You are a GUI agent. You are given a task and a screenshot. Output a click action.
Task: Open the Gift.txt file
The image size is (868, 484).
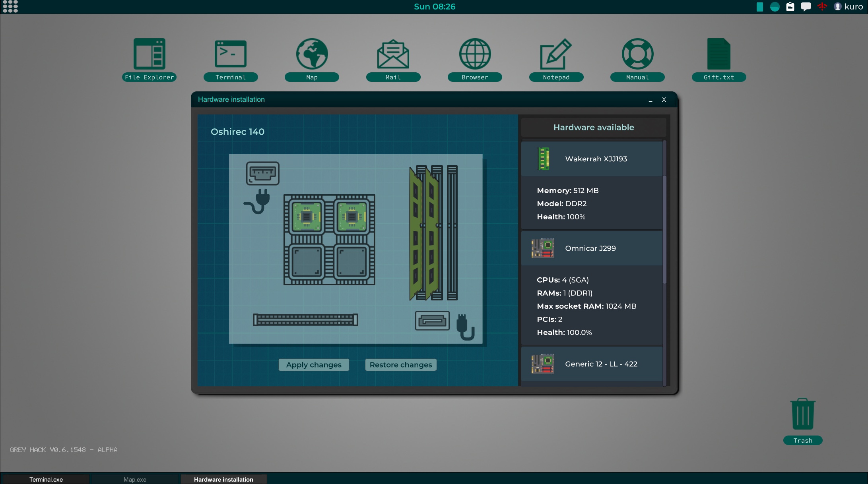click(718, 56)
